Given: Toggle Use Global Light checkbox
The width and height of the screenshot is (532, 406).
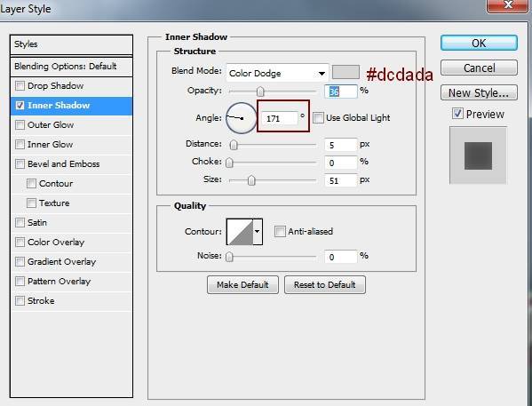Looking at the screenshot, I should coord(318,118).
